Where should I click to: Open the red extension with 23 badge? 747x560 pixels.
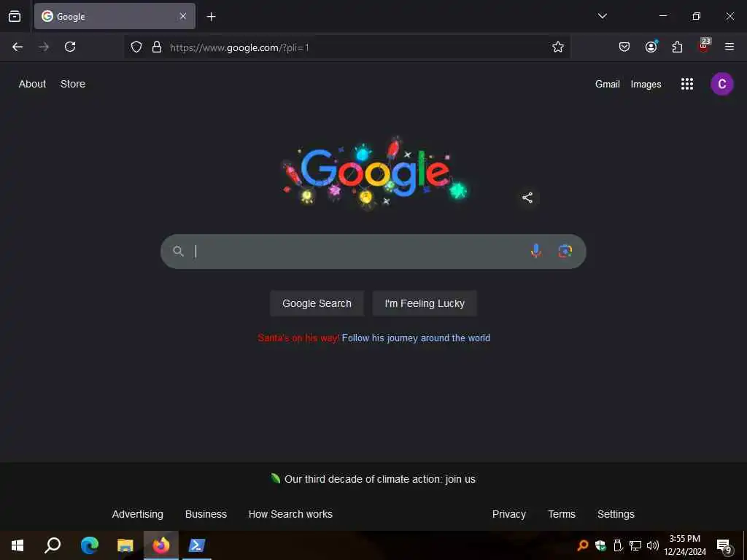[704, 45]
